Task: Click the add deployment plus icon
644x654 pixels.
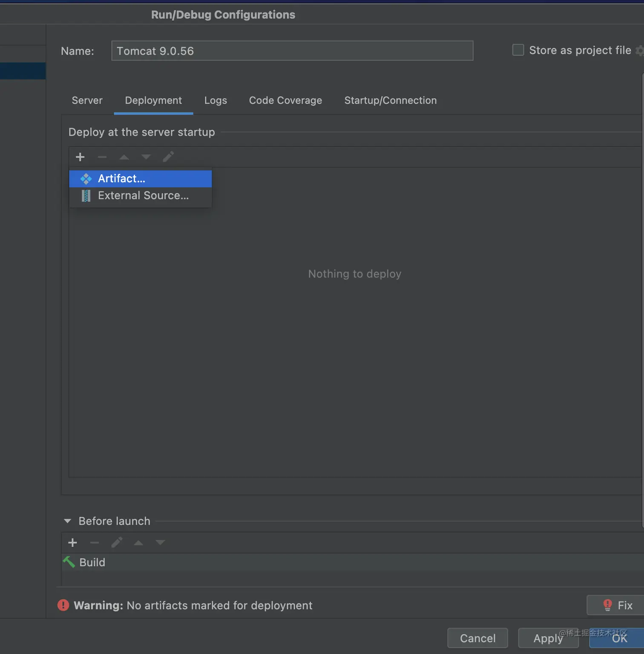Action: (80, 157)
